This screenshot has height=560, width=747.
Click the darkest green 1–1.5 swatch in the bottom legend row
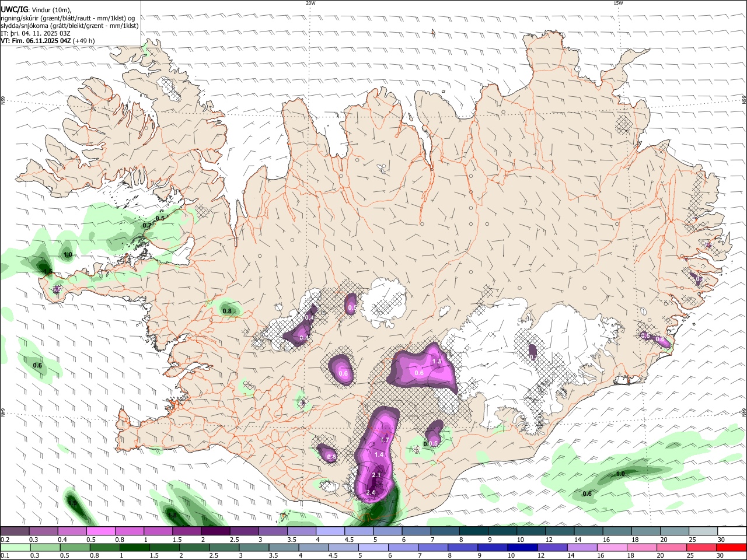tap(134, 547)
